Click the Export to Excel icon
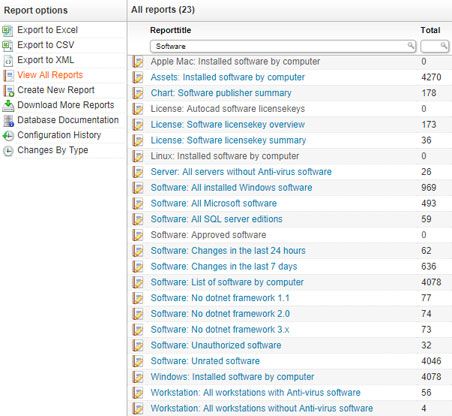This screenshot has width=452, height=416. pos(8,30)
